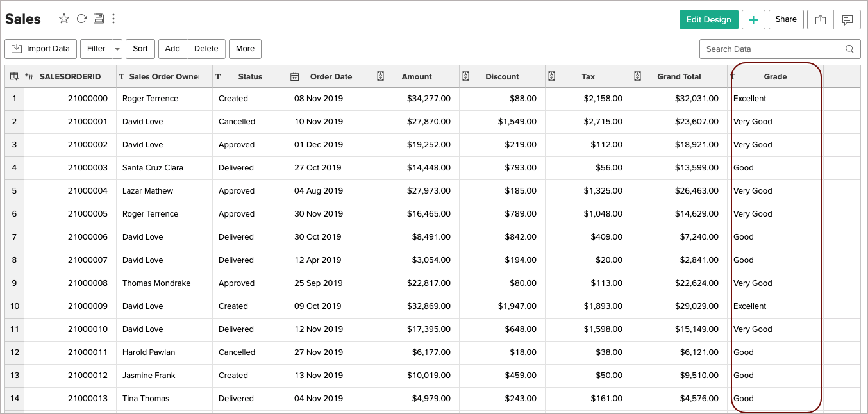Screen dimensions: 868x414
Task: Click the search magnifier icon
Action: 849,49
